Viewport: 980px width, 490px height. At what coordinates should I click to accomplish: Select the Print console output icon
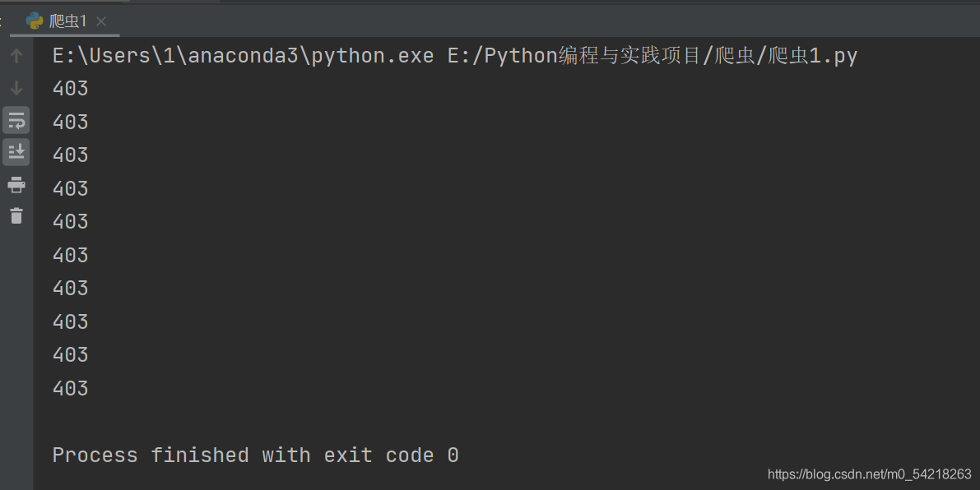(x=16, y=184)
